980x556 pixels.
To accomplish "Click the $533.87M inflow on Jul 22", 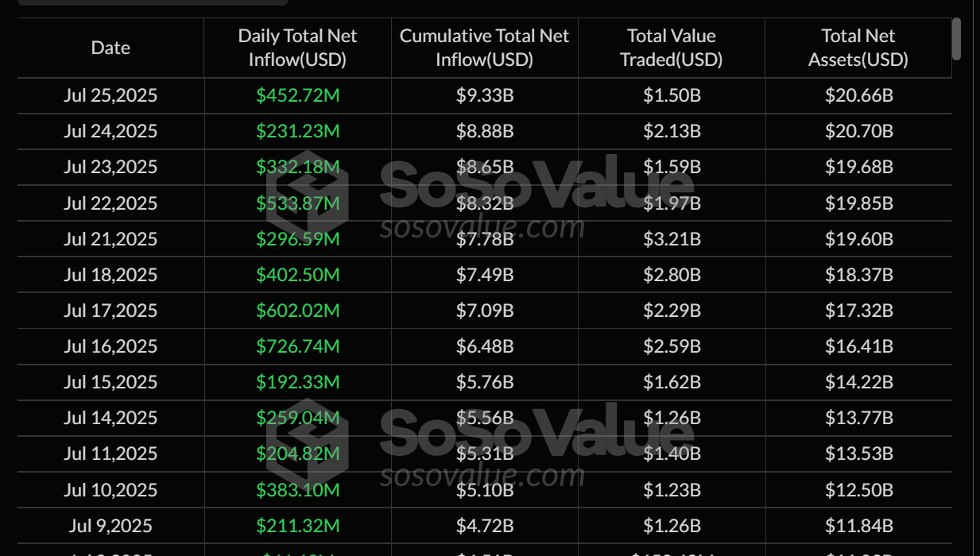I will (x=297, y=203).
